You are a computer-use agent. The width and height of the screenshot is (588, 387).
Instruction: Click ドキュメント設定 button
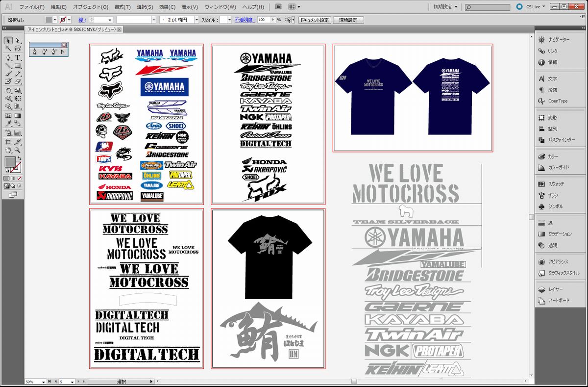pyautogui.click(x=314, y=20)
